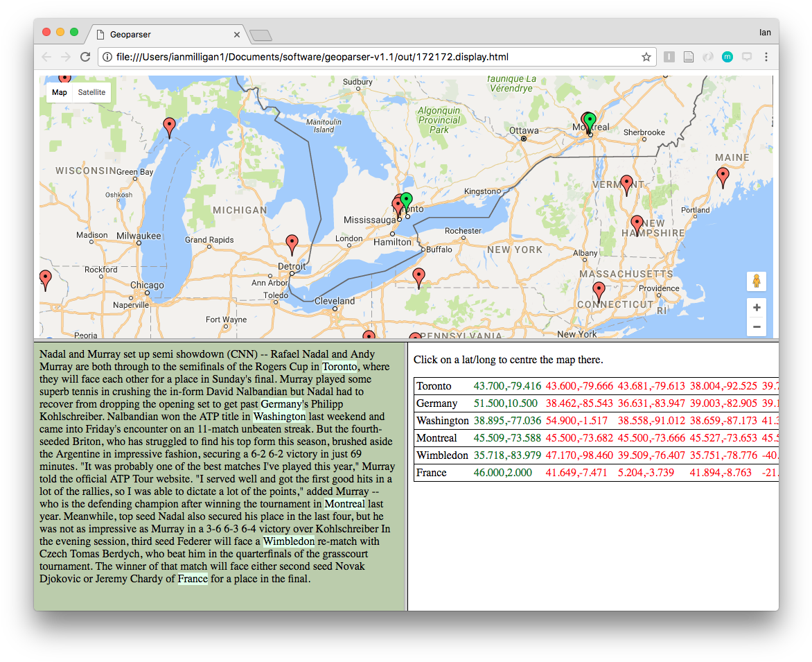812x662 pixels.
Task: Click red coordinate 38.004,-92.525
Action: [x=723, y=386]
